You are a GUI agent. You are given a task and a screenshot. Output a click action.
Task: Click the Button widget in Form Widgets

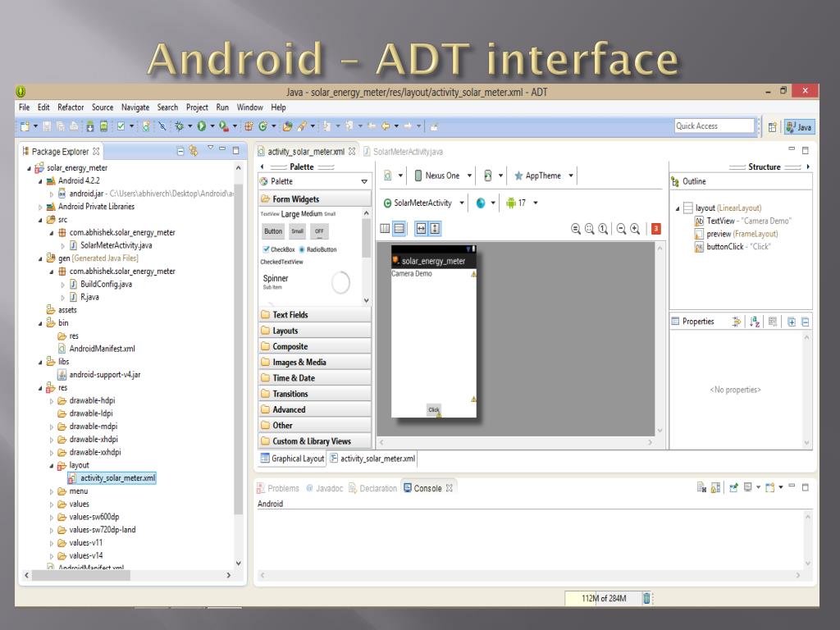coord(273,231)
